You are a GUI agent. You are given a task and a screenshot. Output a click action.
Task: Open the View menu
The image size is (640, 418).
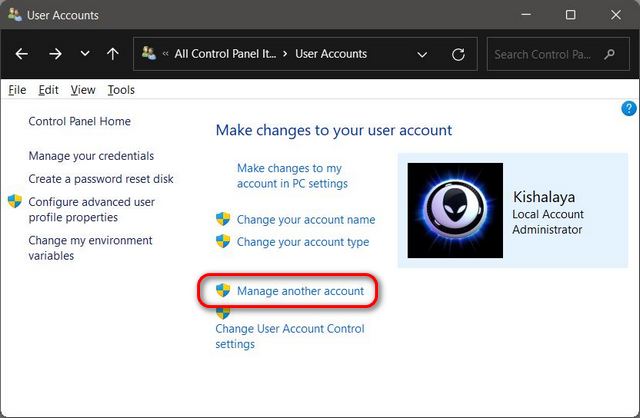(x=83, y=90)
